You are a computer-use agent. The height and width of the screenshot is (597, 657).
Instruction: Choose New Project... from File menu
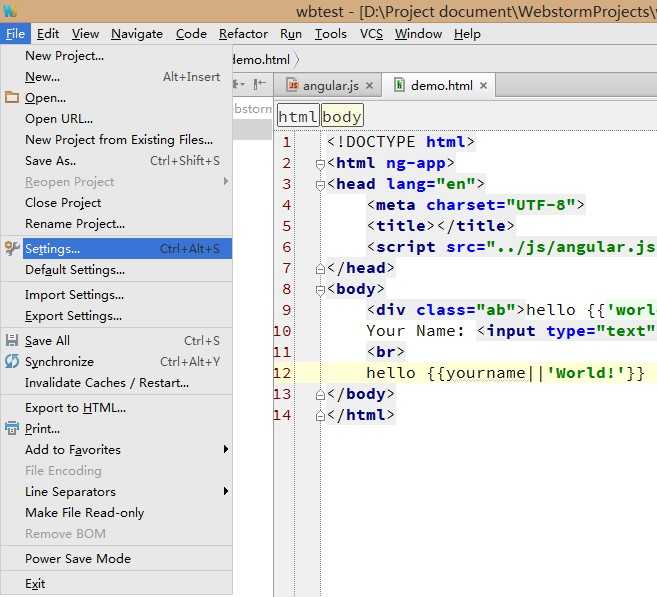[116, 56]
